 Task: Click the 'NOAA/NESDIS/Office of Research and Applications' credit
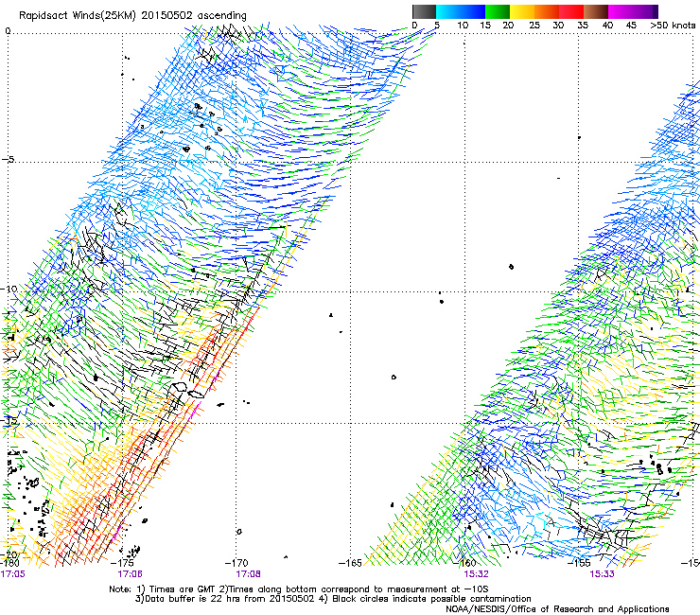tap(557, 609)
